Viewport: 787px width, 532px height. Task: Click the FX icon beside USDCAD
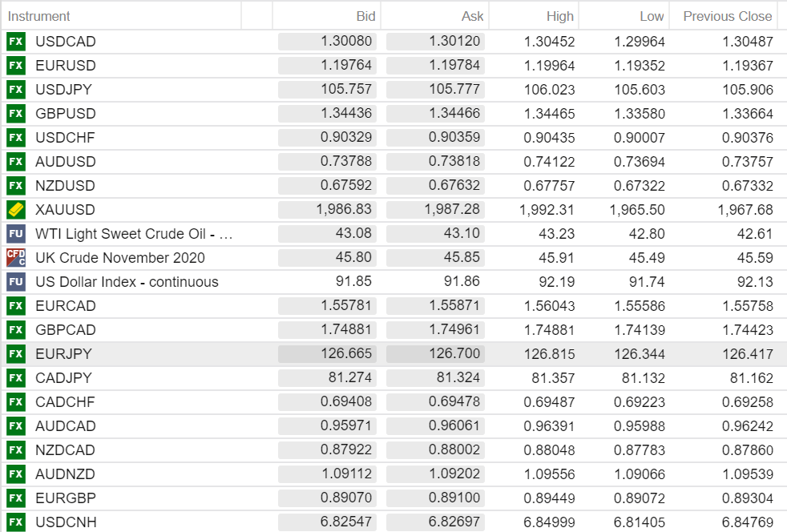[x=15, y=42]
